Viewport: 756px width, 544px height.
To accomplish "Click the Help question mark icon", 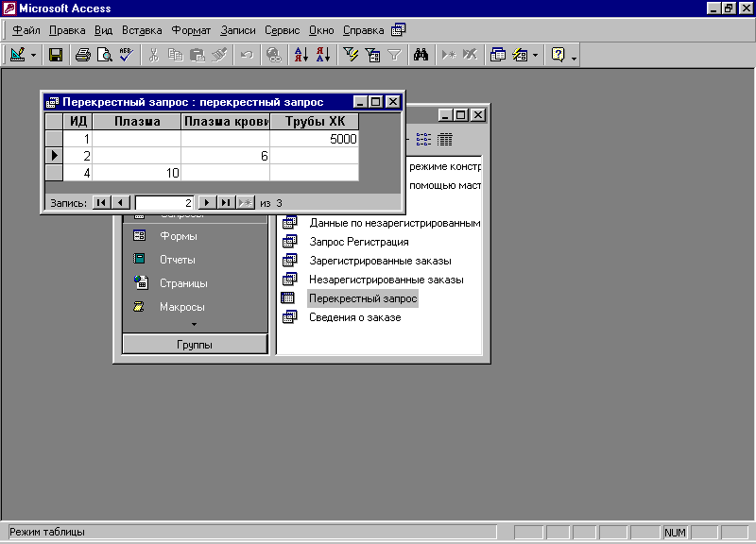I will (x=558, y=55).
